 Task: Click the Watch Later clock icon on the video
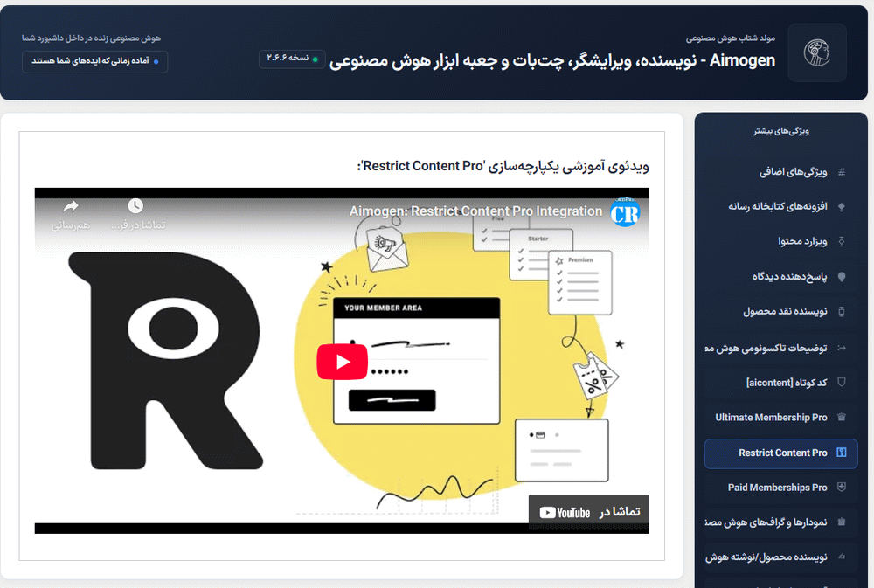(136, 206)
